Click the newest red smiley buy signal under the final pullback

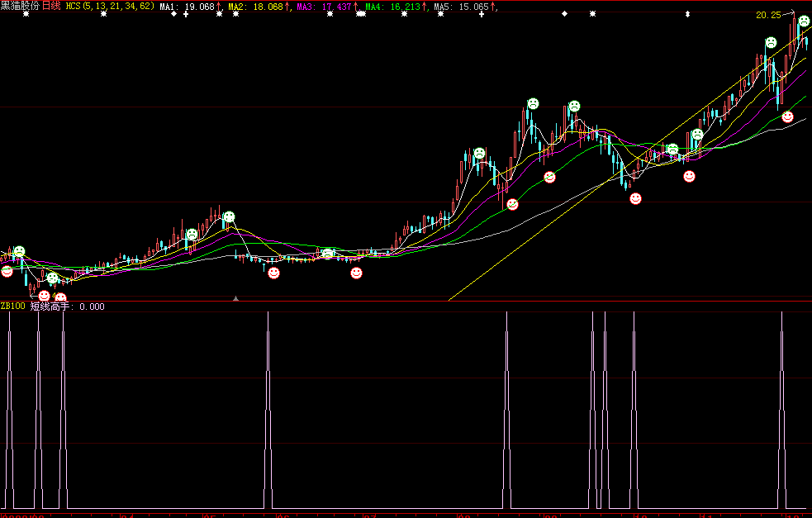788,117
